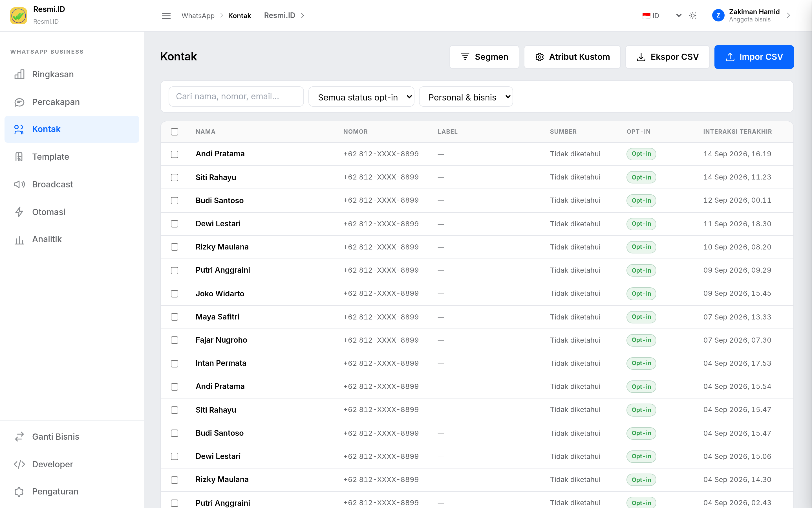Click the Indonesian flag icon

coord(646,16)
